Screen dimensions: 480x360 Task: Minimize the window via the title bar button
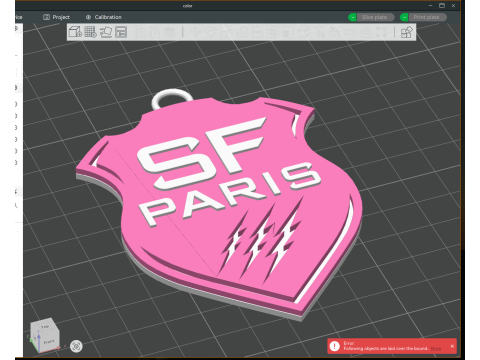(x=430, y=6)
